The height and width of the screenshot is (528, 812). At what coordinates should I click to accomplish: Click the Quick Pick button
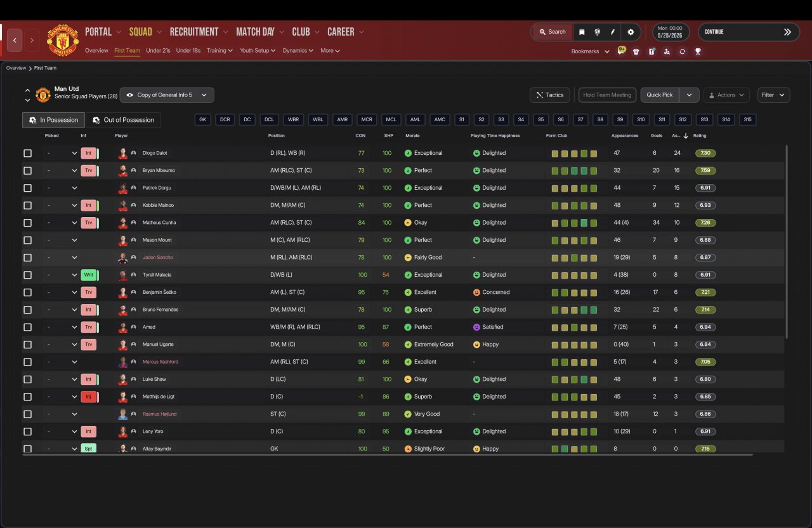pos(660,95)
